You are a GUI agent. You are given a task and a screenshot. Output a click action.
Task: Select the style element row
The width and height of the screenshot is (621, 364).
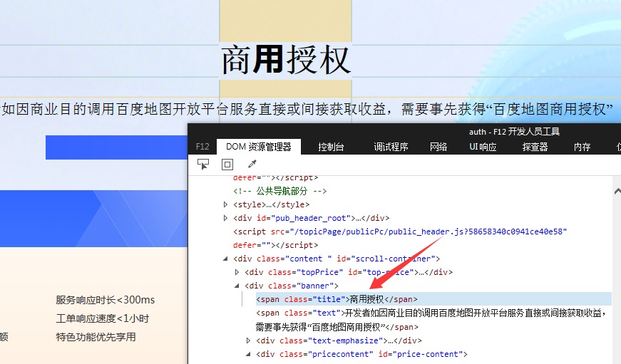272,204
